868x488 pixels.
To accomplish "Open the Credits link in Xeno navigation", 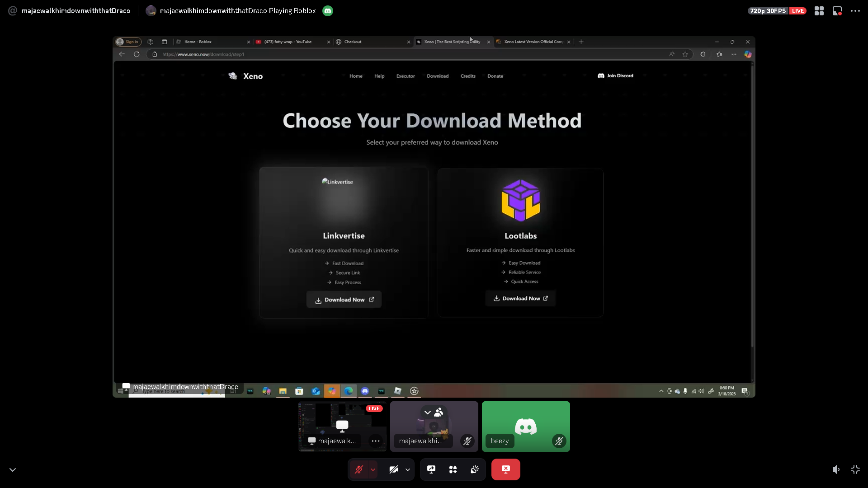I will 468,76.
